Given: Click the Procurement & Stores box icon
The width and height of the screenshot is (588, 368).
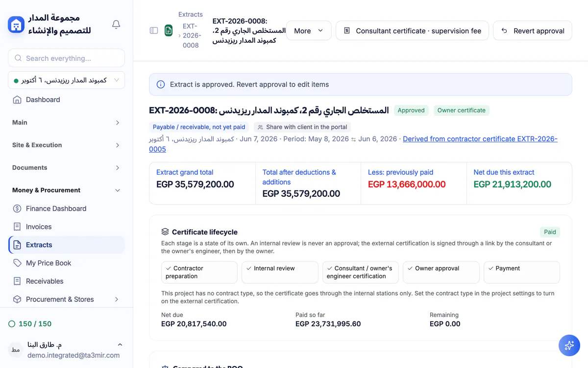Looking at the screenshot, I should tap(17, 299).
